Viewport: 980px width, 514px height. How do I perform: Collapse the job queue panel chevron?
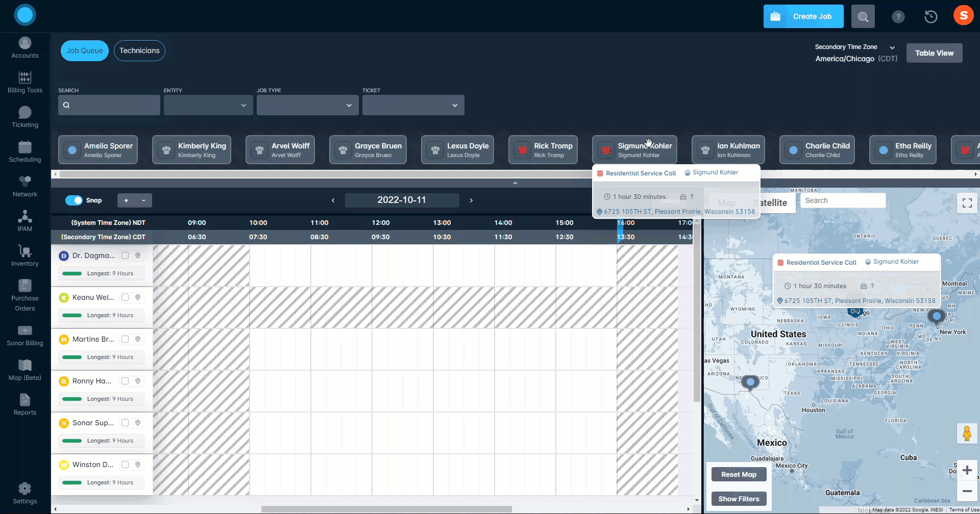pyautogui.click(x=515, y=183)
